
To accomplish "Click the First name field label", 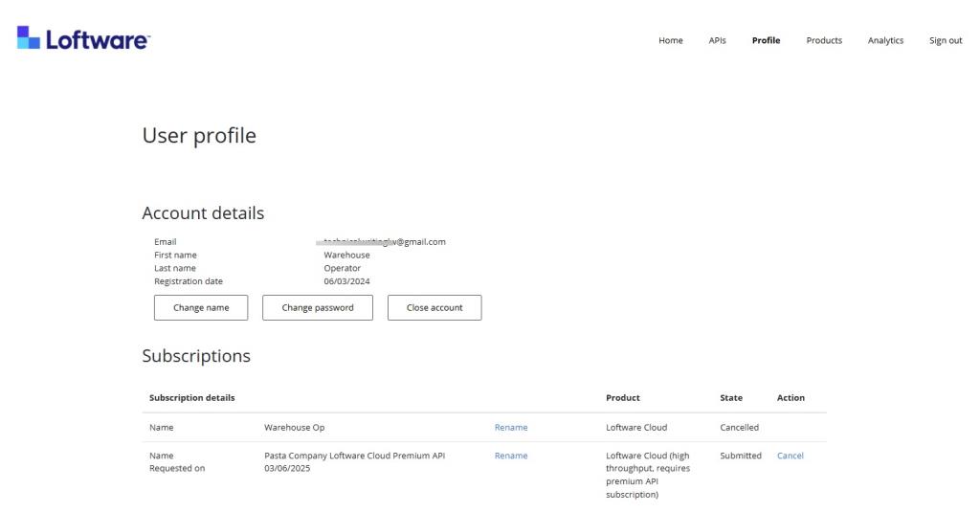I will click(x=175, y=256).
